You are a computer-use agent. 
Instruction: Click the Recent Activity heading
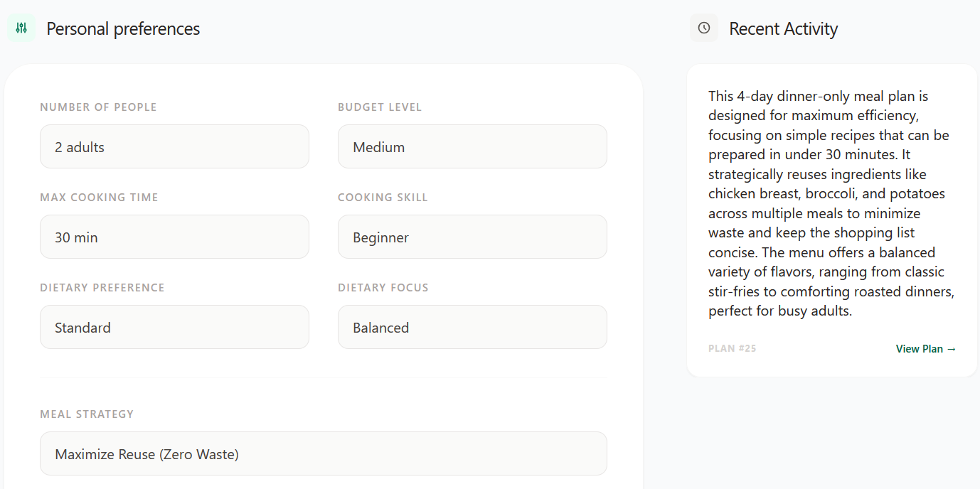point(783,29)
